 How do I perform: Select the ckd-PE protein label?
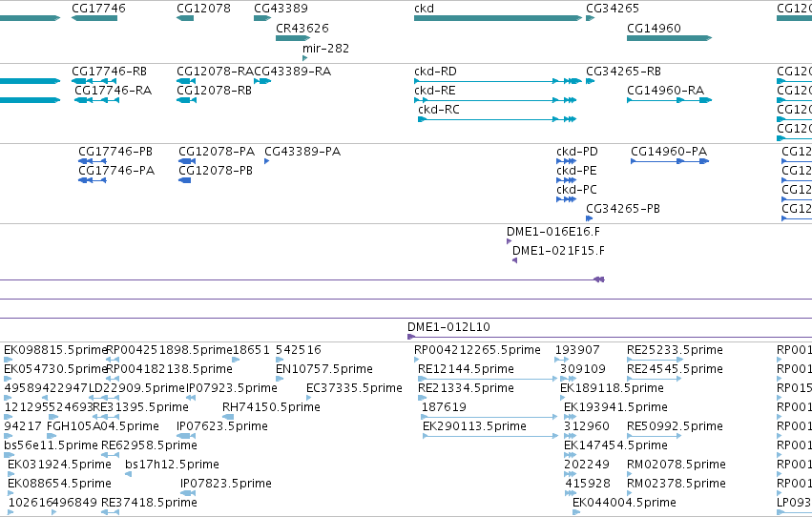576,170
